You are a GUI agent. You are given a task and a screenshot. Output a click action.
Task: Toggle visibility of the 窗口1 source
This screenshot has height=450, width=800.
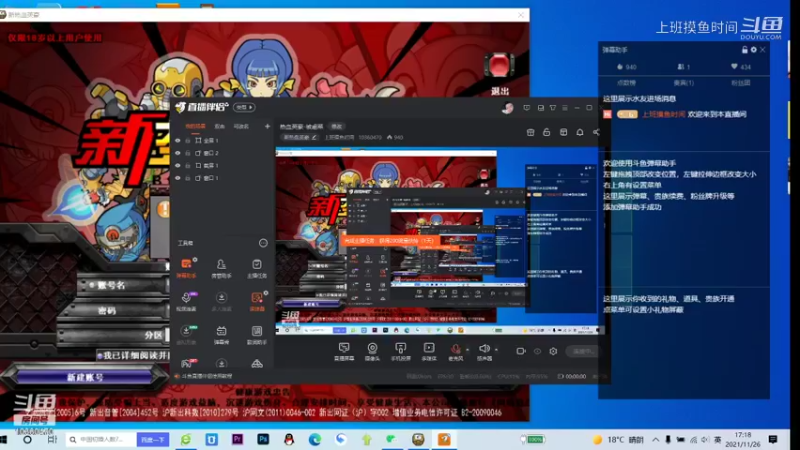(x=178, y=178)
